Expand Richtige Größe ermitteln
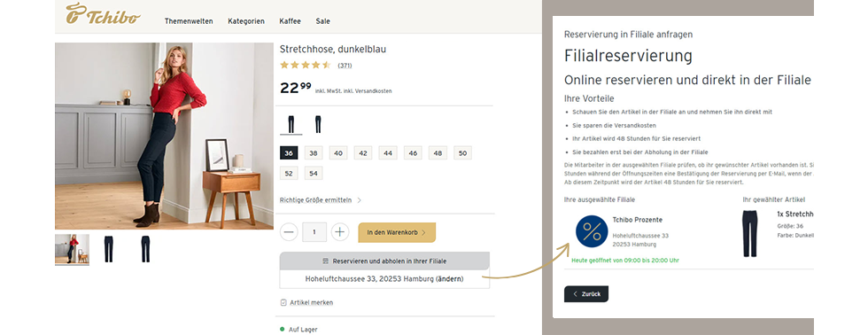The image size is (868, 335). [x=321, y=200]
